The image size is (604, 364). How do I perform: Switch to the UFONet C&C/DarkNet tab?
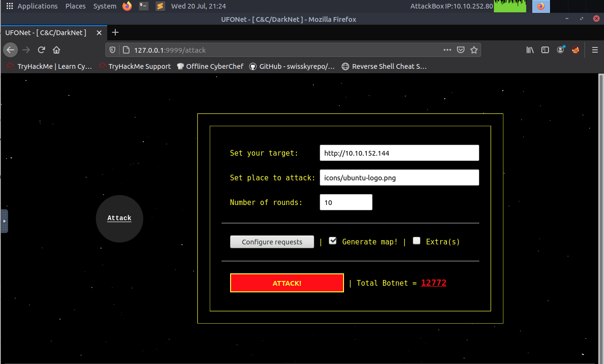click(x=46, y=33)
